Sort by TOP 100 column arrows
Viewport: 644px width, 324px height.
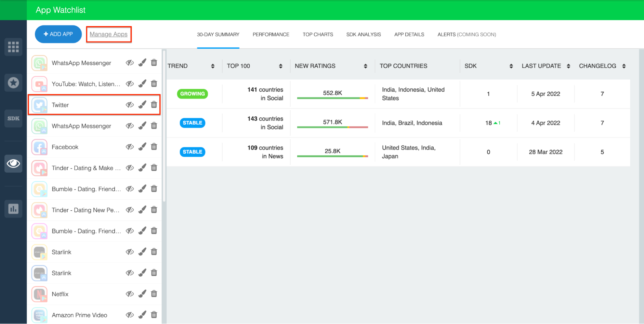(x=281, y=66)
